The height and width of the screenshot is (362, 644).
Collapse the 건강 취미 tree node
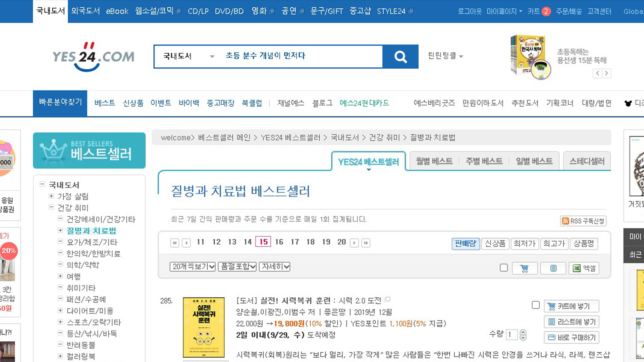51,207
